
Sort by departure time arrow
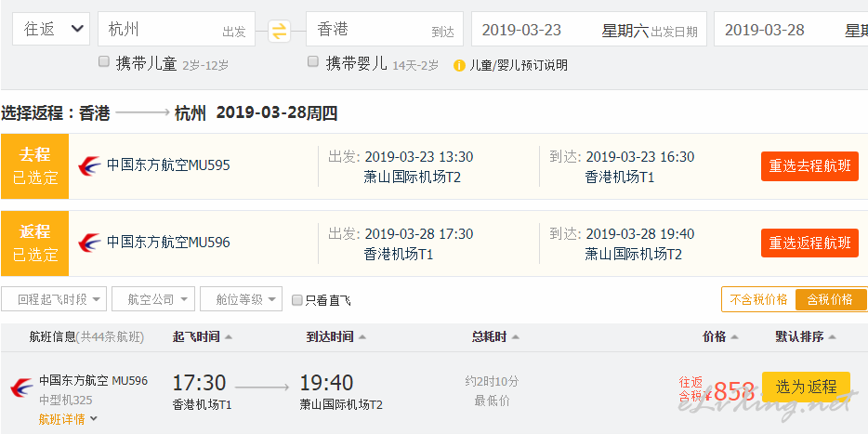[229, 336]
